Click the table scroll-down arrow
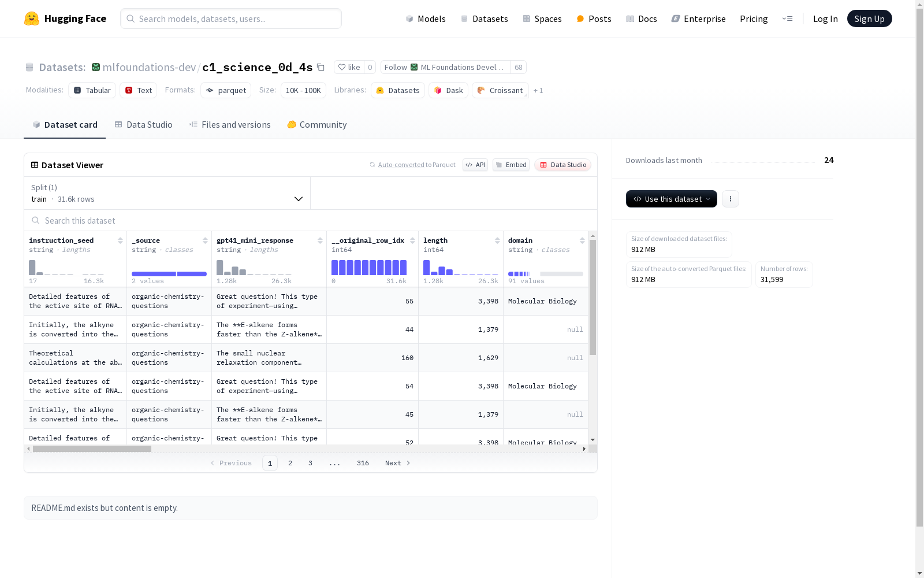 click(x=593, y=440)
